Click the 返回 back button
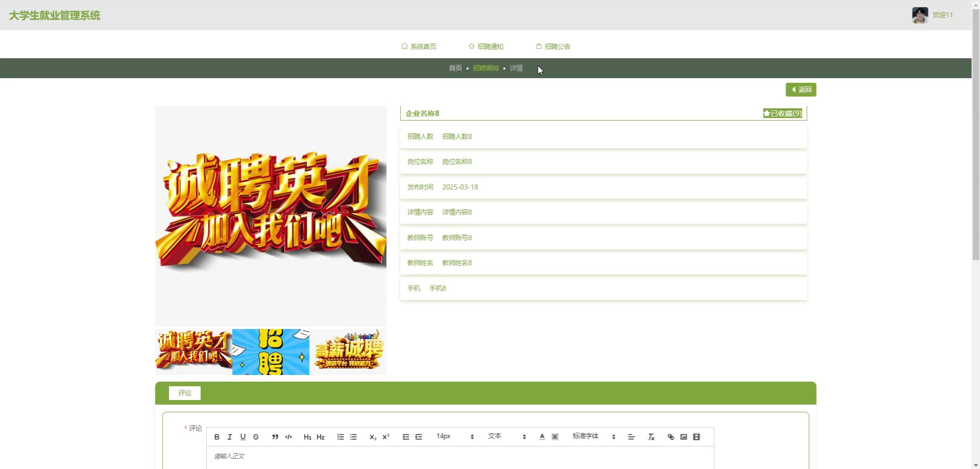Image resolution: width=980 pixels, height=469 pixels. [x=801, y=89]
